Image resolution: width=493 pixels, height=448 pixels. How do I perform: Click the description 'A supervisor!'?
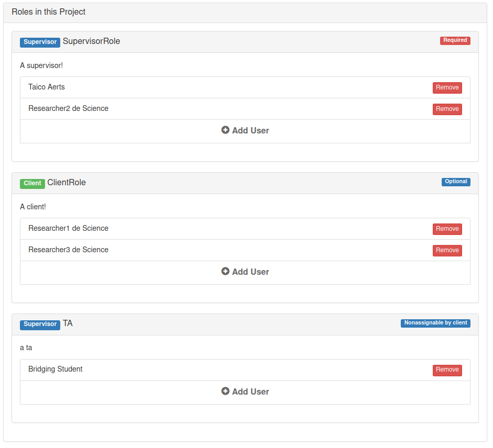(x=41, y=65)
